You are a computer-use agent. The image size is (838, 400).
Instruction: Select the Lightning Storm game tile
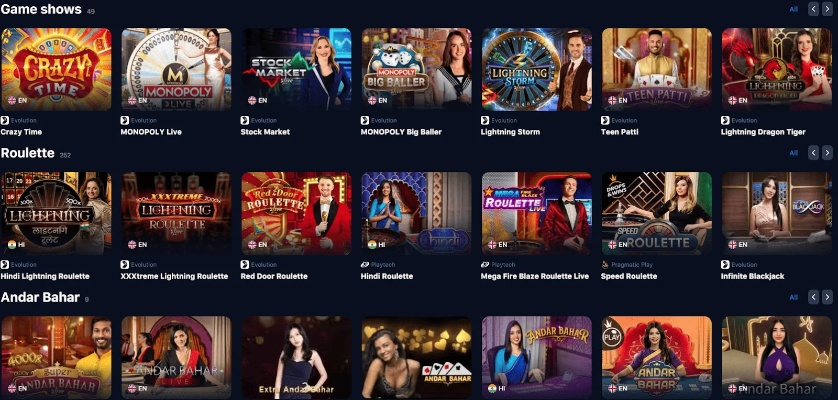[x=537, y=69]
